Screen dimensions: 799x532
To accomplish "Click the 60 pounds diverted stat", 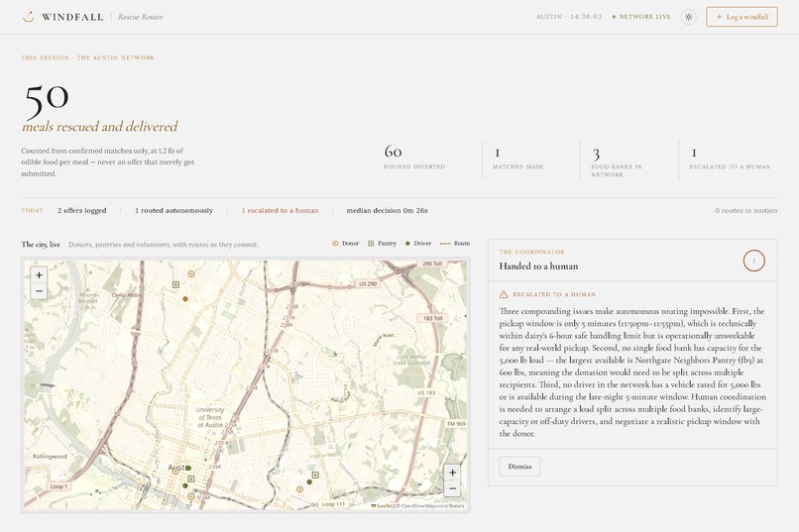I will point(414,158).
